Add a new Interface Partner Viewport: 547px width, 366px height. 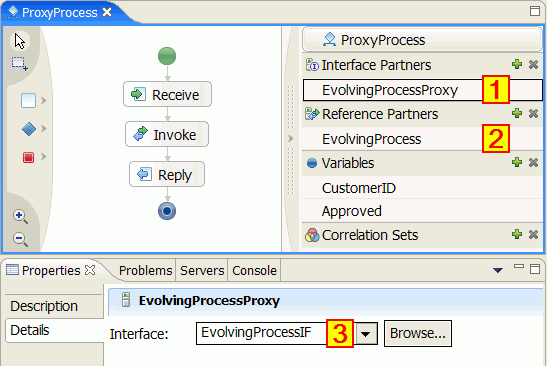click(x=517, y=64)
